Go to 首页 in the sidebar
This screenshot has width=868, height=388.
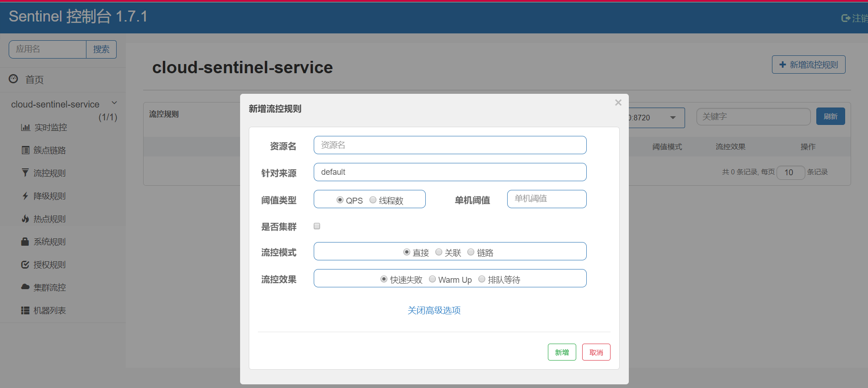[x=34, y=80]
